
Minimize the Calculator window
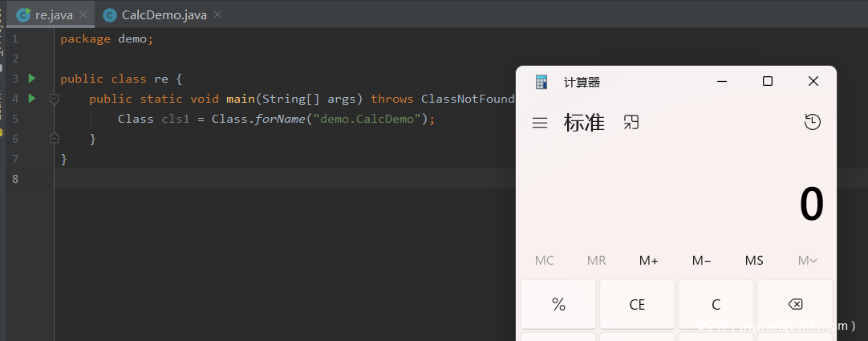click(722, 81)
